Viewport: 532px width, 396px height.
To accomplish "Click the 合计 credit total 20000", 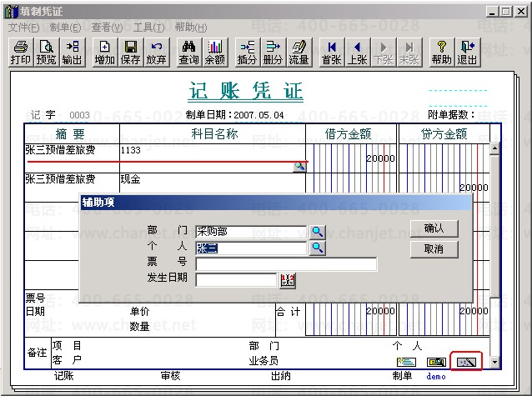I will click(474, 311).
